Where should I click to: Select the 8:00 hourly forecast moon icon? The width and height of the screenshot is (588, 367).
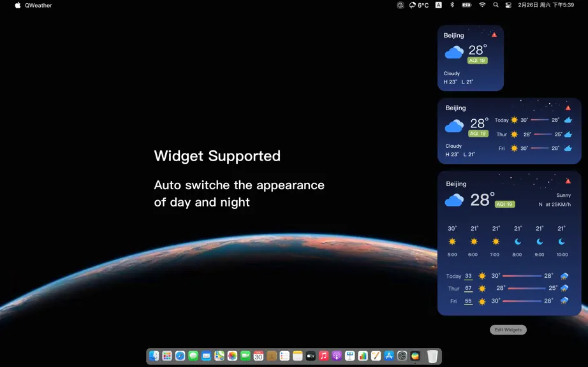coord(518,242)
